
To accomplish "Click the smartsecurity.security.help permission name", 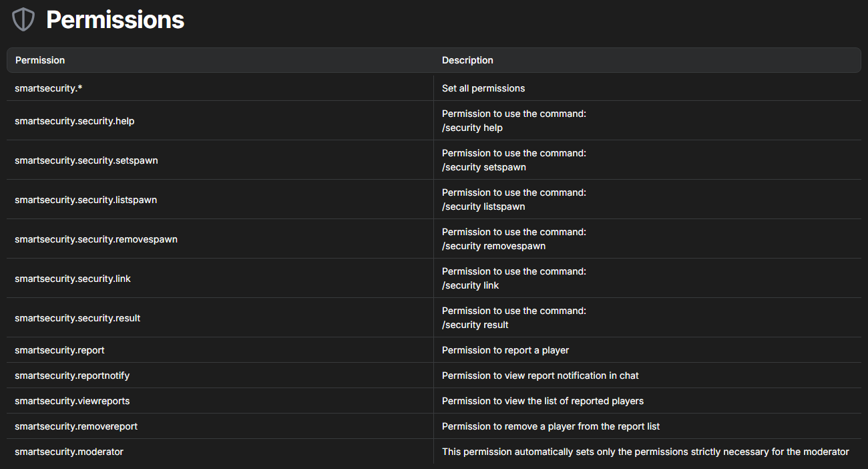I will point(75,121).
